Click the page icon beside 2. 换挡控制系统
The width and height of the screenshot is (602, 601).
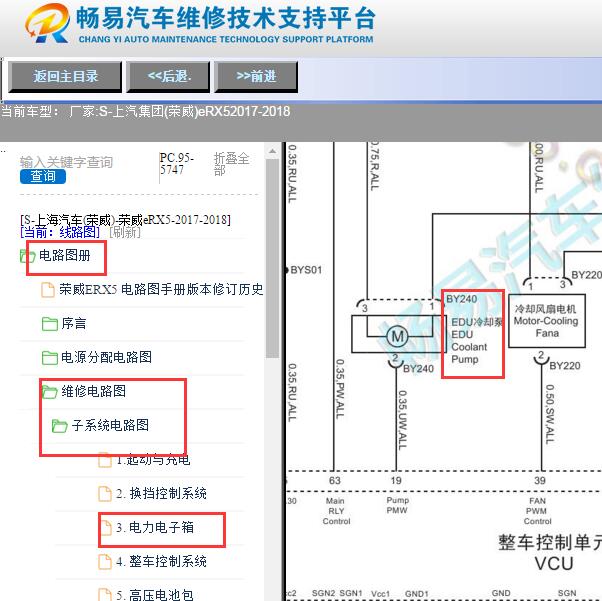[105, 493]
